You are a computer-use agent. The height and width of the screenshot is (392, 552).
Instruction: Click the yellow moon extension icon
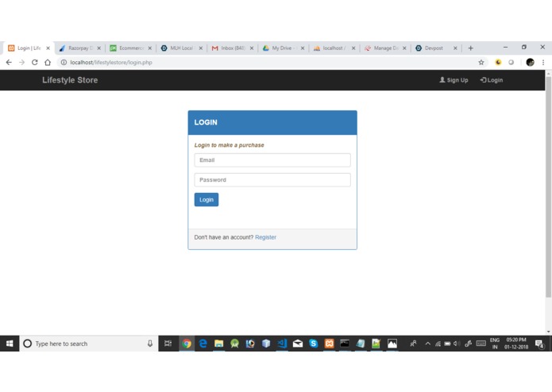tap(498, 62)
